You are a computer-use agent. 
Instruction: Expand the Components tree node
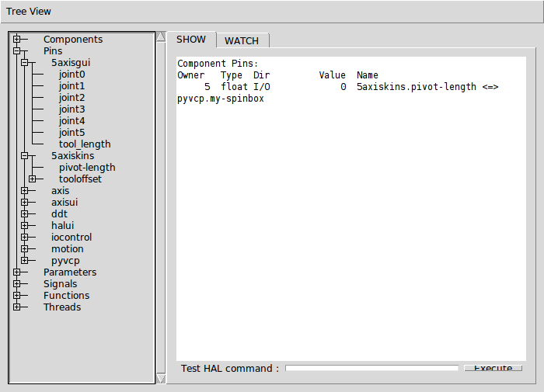coord(16,39)
